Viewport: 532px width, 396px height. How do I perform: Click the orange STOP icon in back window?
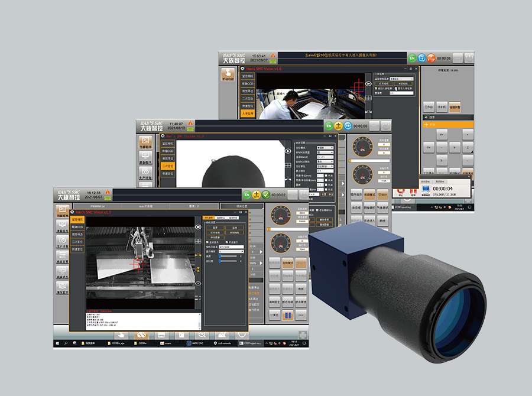[432, 58]
